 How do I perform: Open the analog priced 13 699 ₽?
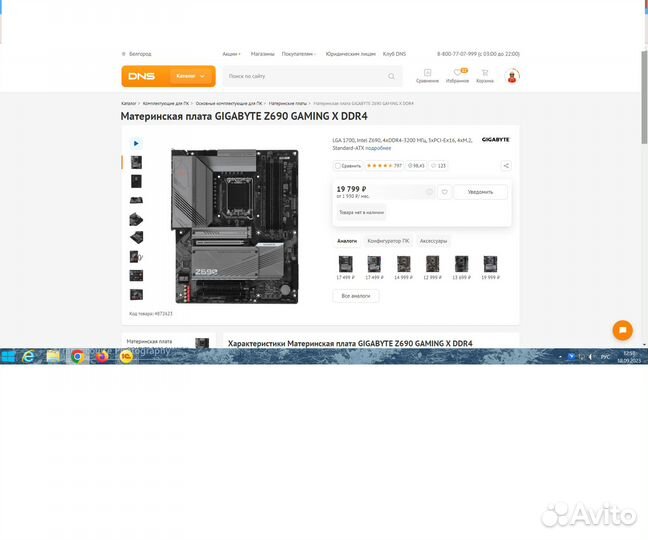pyautogui.click(x=461, y=267)
